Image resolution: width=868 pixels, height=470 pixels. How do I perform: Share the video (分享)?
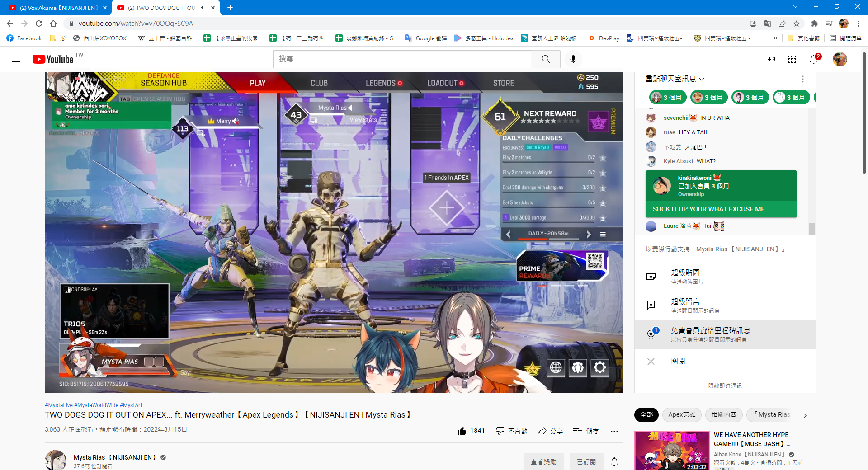pos(550,431)
